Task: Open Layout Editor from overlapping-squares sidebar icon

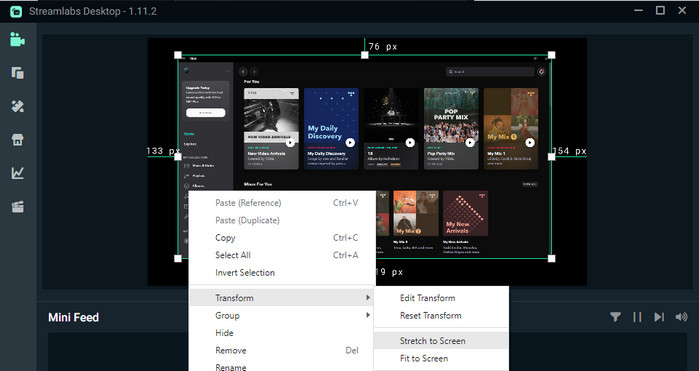Action: pos(17,73)
